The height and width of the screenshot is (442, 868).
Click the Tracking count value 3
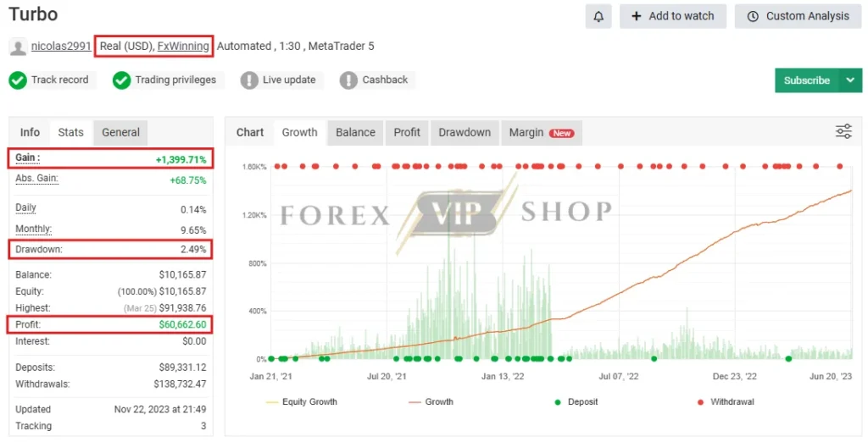(x=203, y=426)
